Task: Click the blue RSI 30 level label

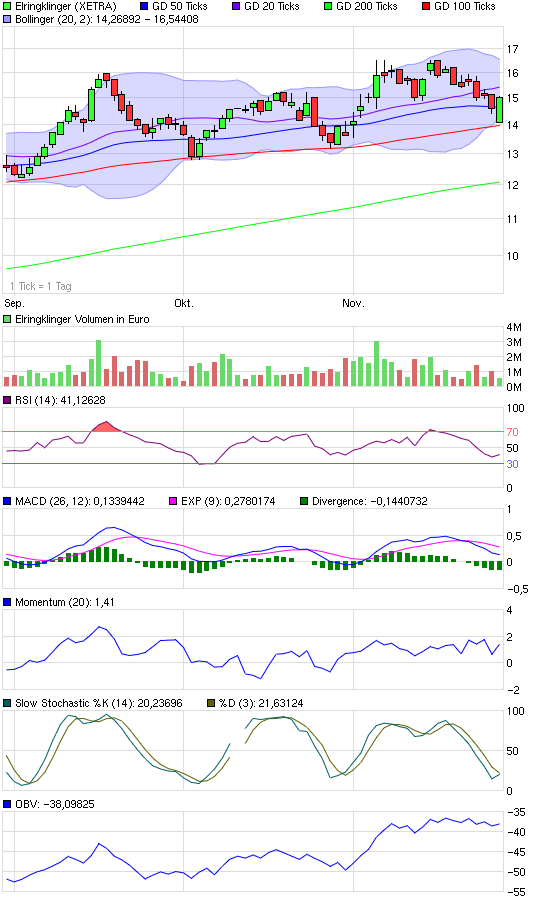Action: (512, 464)
